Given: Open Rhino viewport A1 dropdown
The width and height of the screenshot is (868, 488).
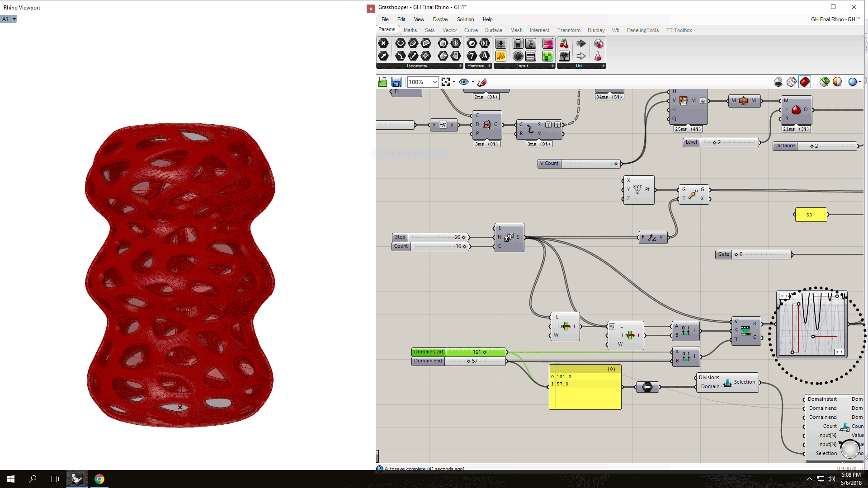Looking at the screenshot, I should (14, 19).
